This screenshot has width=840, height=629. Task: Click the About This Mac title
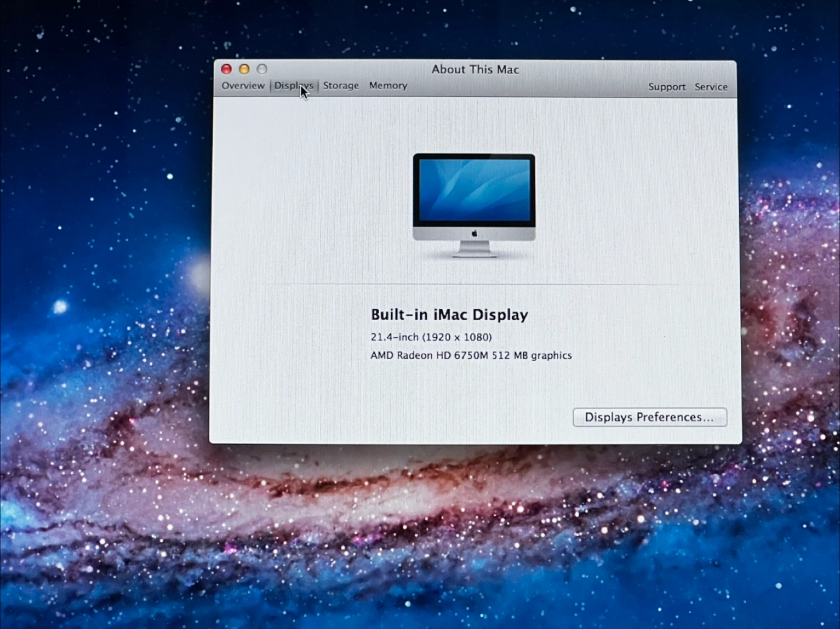[x=475, y=69]
